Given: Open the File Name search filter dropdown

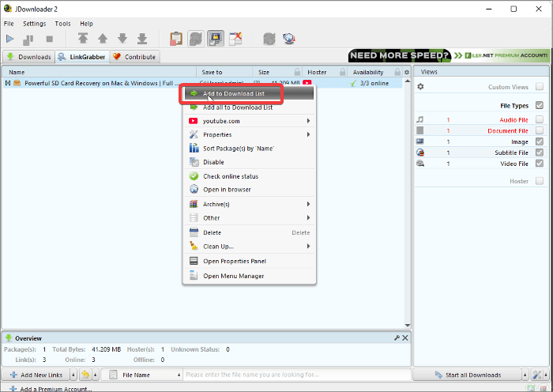Looking at the screenshot, I should pos(179,375).
